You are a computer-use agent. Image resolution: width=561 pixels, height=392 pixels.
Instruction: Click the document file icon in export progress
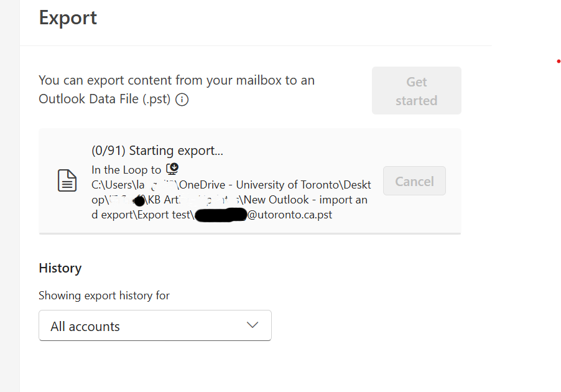click(x=67, y=181)
